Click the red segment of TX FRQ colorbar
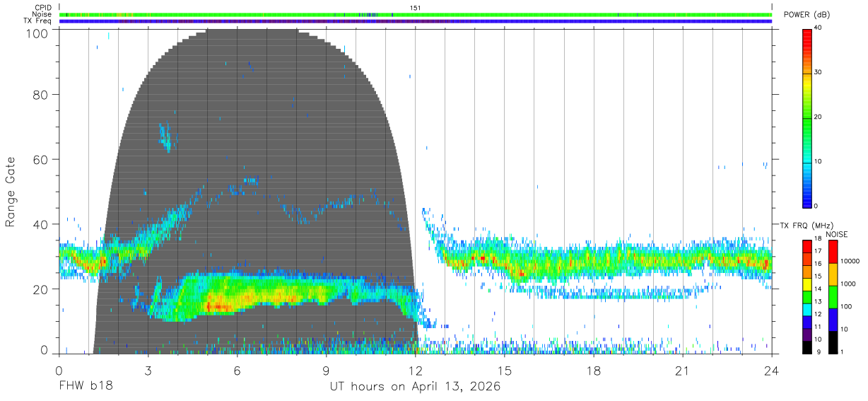This screenshot has height=401, width=868. [807, 246]
